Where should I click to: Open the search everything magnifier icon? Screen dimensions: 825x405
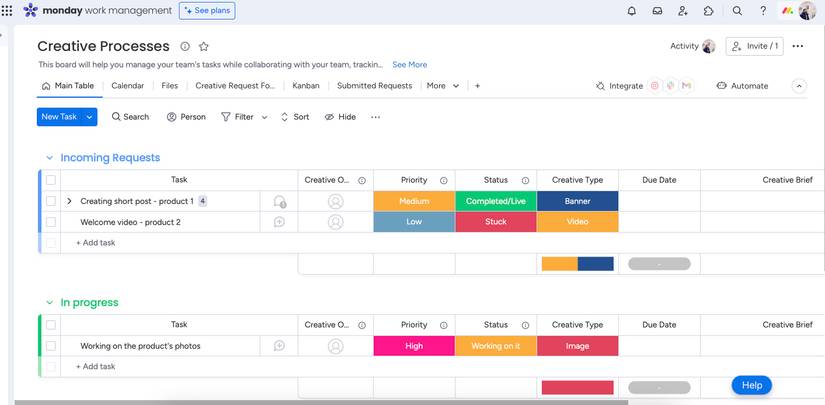click(737, 11)
